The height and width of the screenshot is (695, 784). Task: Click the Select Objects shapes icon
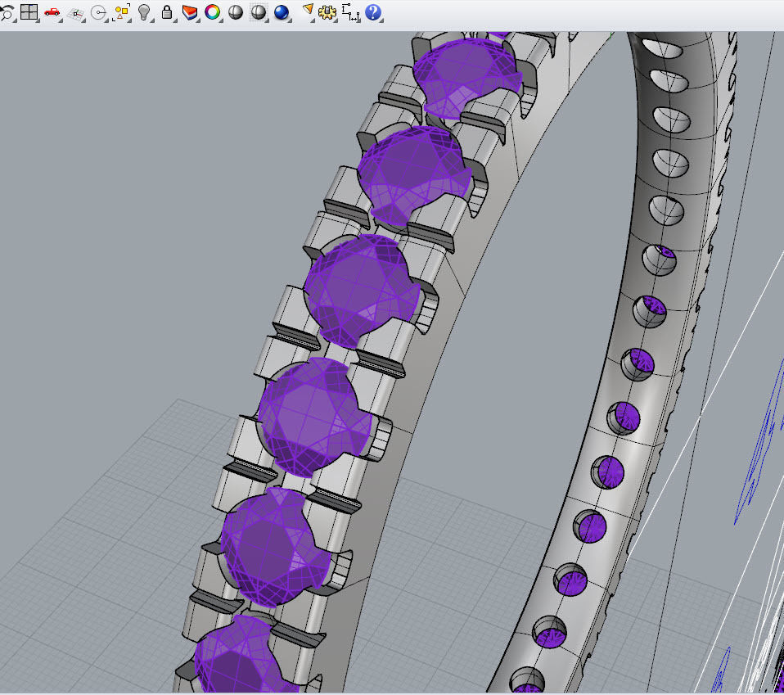pos(121,12)
